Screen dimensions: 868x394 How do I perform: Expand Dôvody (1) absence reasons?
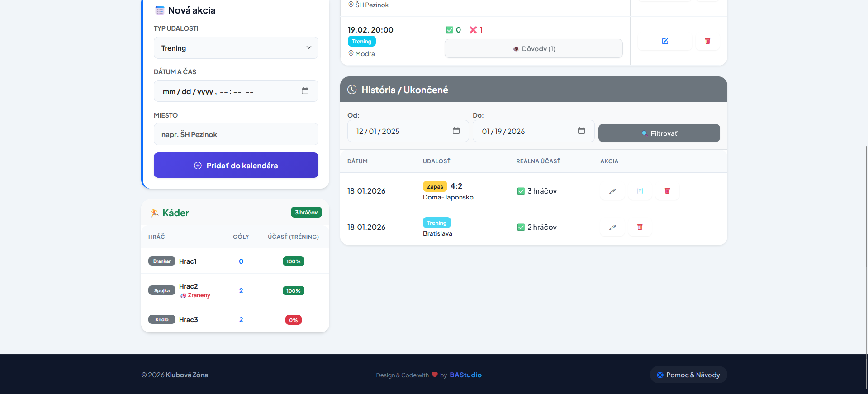(x=533, y=49)
